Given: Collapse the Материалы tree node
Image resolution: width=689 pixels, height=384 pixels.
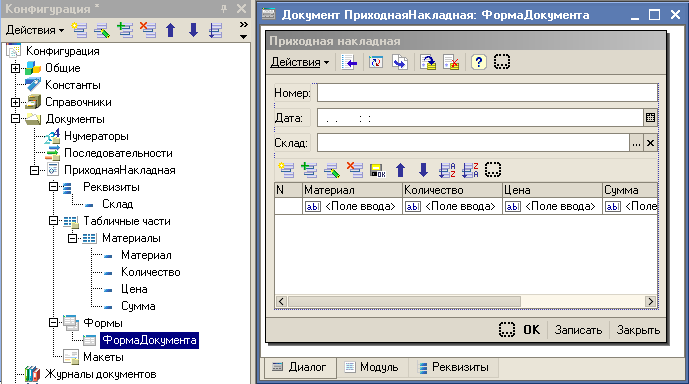Looking at the screenshot, I should pos(72,238).
